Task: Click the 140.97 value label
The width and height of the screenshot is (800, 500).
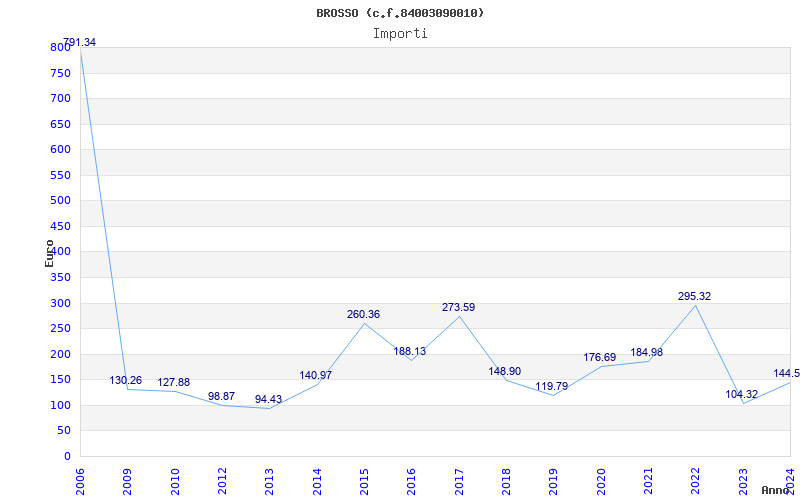Action: coord(315,375)
